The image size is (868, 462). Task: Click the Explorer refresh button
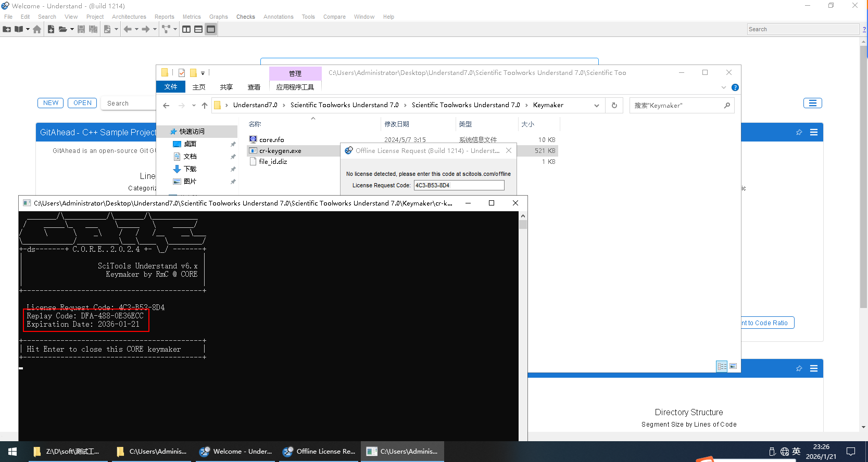614,105
